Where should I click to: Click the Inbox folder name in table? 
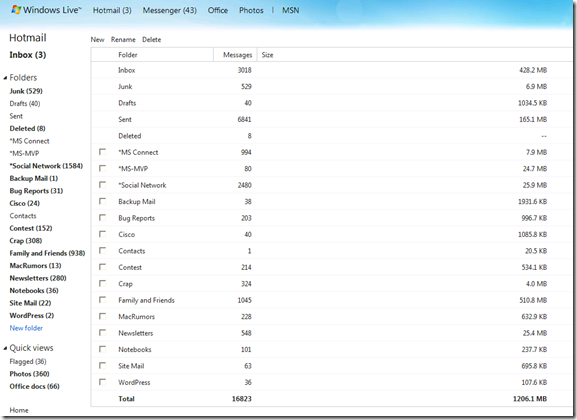(x=127, y=70)
